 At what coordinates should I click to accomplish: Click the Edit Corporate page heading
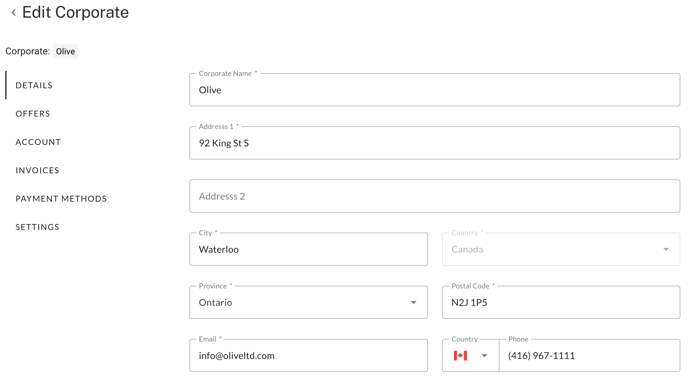coord(75,12)
